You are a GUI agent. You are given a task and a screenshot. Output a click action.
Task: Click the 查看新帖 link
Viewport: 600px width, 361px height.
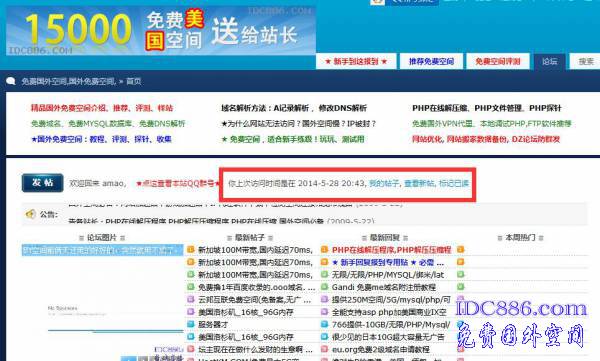(419, 183)
